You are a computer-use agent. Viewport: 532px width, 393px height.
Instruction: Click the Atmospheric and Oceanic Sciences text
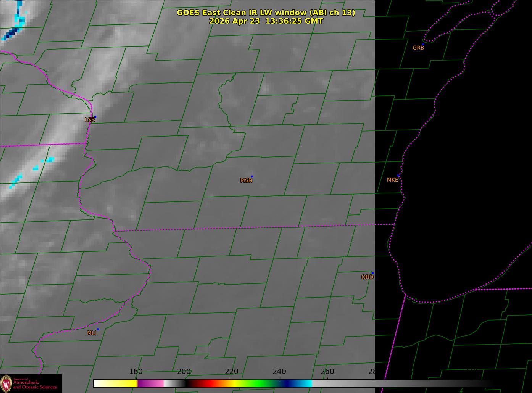click(35, 385)
